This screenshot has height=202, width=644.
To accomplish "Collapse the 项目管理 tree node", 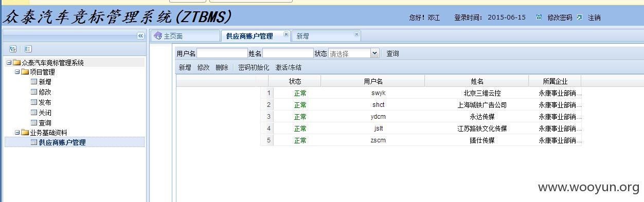I will (17, 72).
